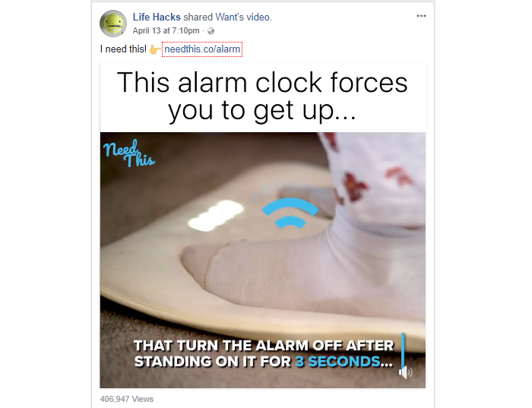Click the glowing white display on the mat
Viewport: 532px width, 408px height.
216,215
